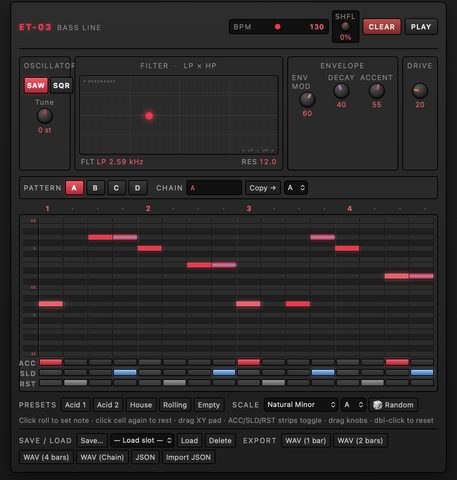
Task: Click the shuffle 0% value
Action: [345, 37]
